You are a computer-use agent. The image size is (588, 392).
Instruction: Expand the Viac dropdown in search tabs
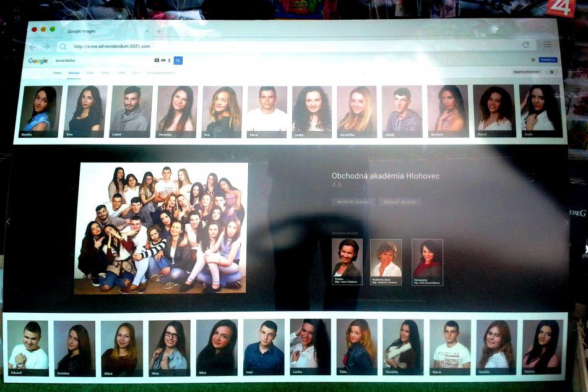click(135, 73)
